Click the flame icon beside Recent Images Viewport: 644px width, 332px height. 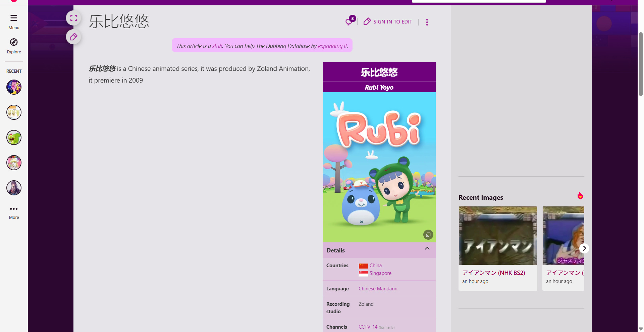(x=580, y=196)
